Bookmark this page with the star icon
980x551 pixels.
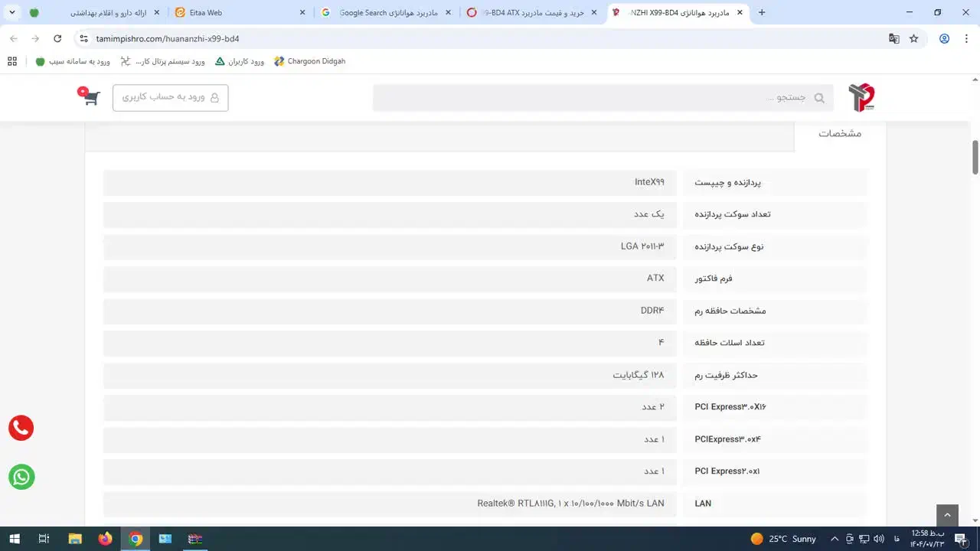(913, 38)
